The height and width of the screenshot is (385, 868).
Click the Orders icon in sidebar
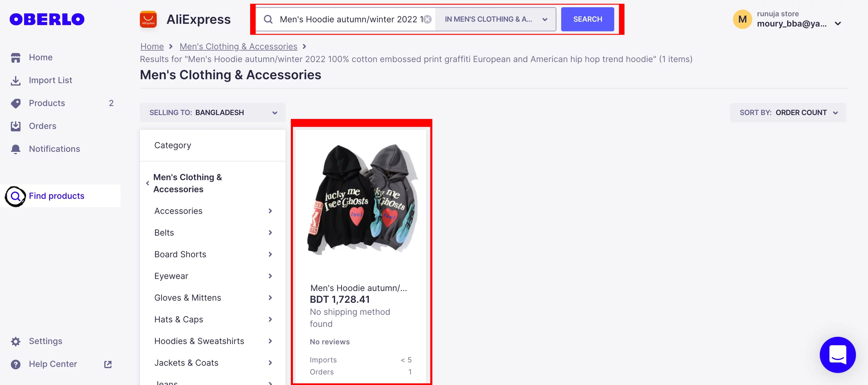pos(15,126)
